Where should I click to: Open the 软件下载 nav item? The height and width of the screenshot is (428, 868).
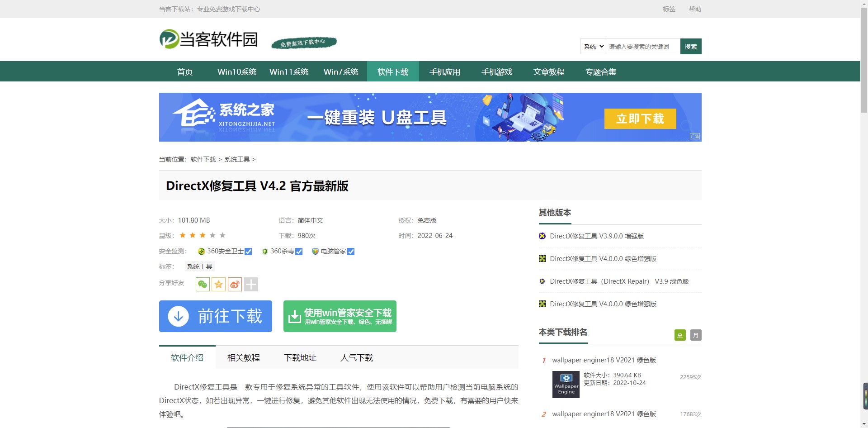pyautogui.click(x=393, y=71)
